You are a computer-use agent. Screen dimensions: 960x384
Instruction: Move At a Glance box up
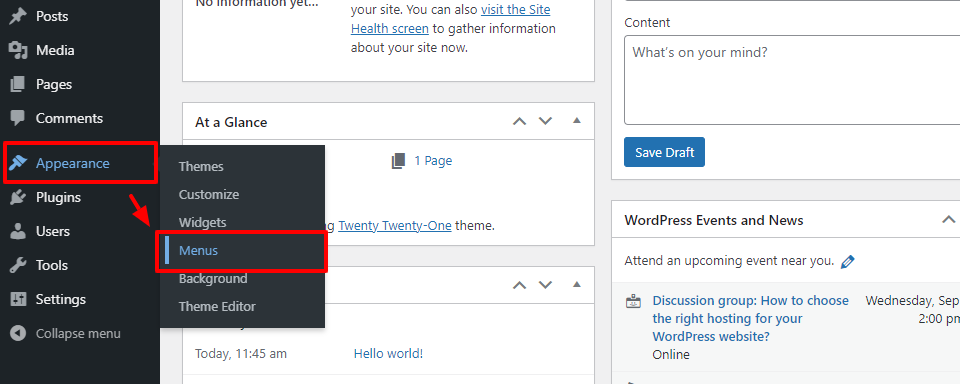click(x=519, y=121)
